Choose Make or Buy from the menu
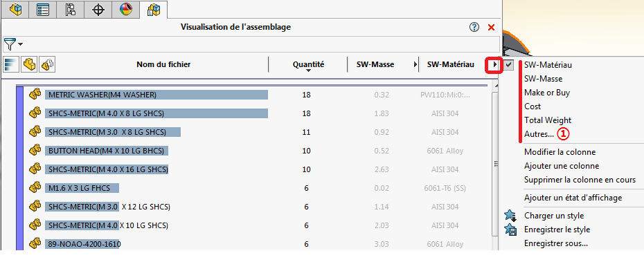 [x=546, y=93]
